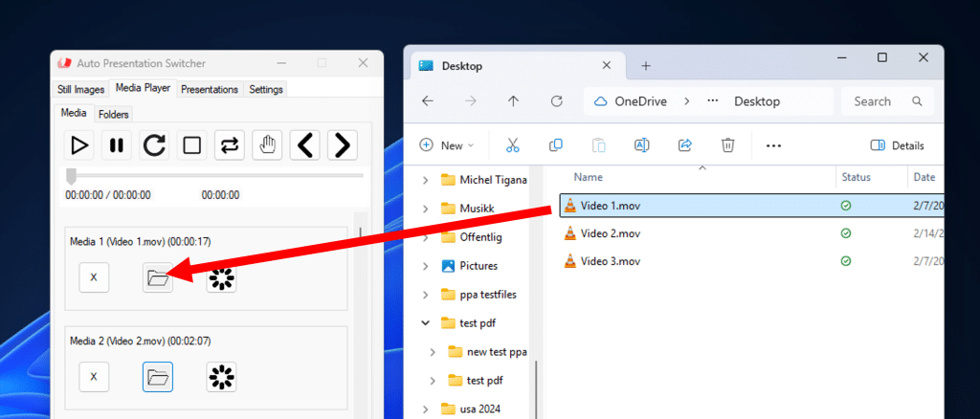Viewport: 980px width, 419px height.
Task: Click the Paste icon in Explorer toolbar
Action: (x=599, y=145)
